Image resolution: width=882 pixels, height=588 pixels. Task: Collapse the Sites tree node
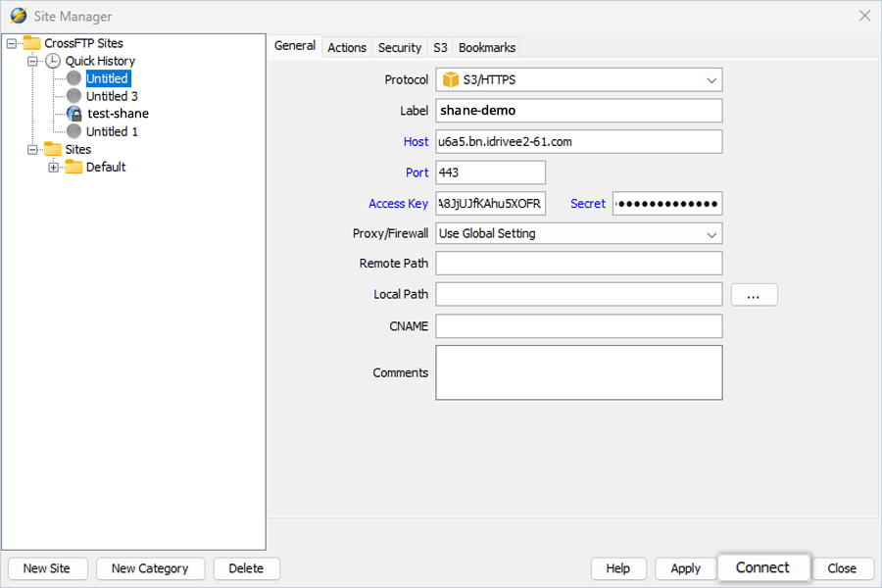(x=32, y=149)
